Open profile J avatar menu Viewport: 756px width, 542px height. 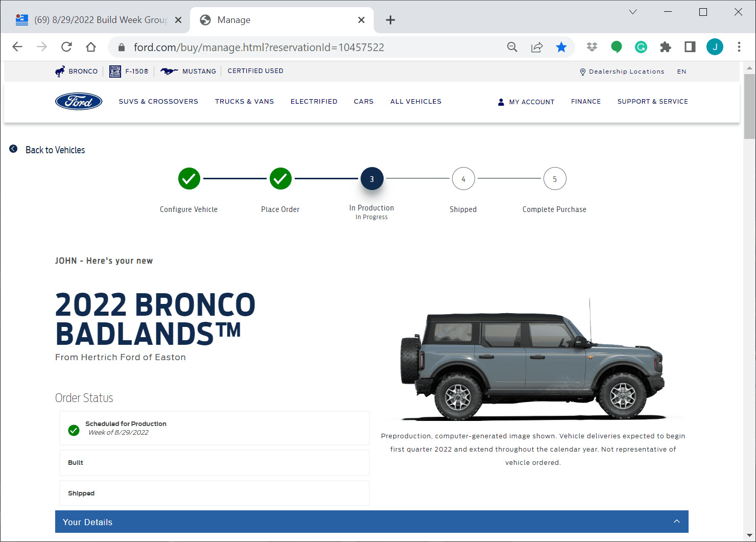(x=715, y=47)
